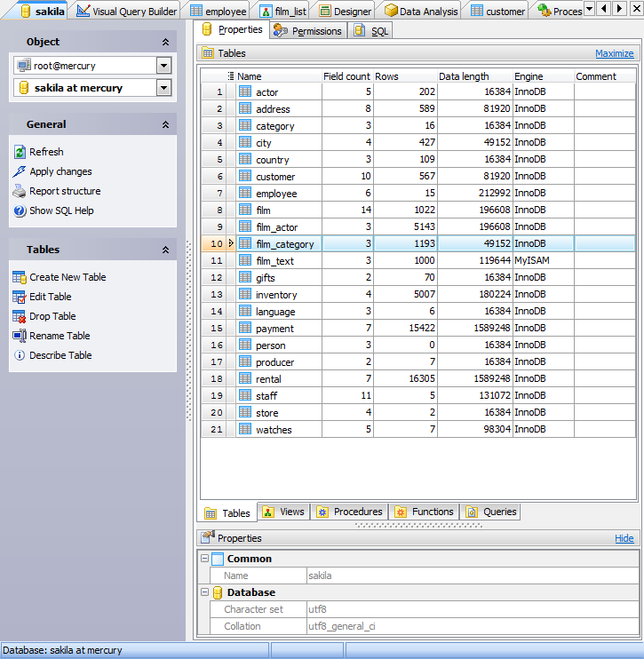The image size is (644, 659).
Task: Collapse the Object panel
Action: tap(165, 42)
